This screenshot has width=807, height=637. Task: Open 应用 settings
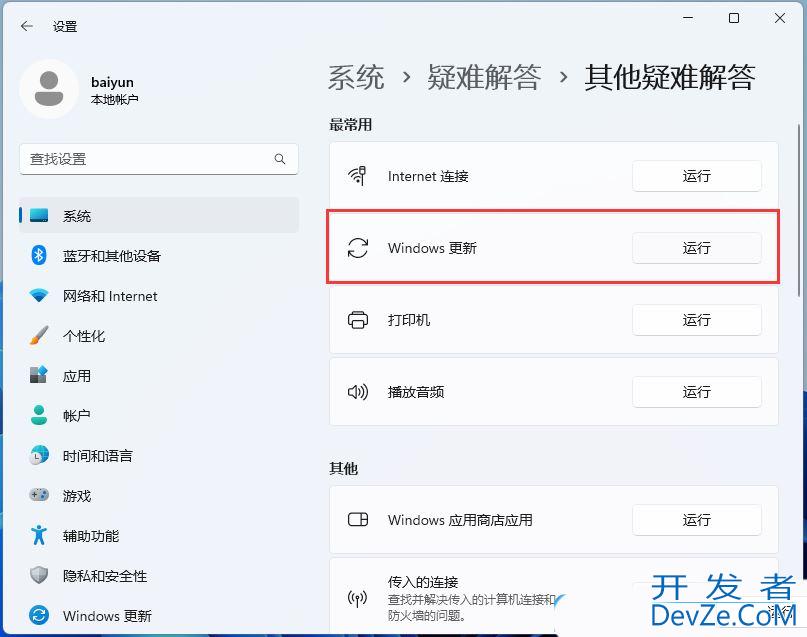[x=159, y=375]
